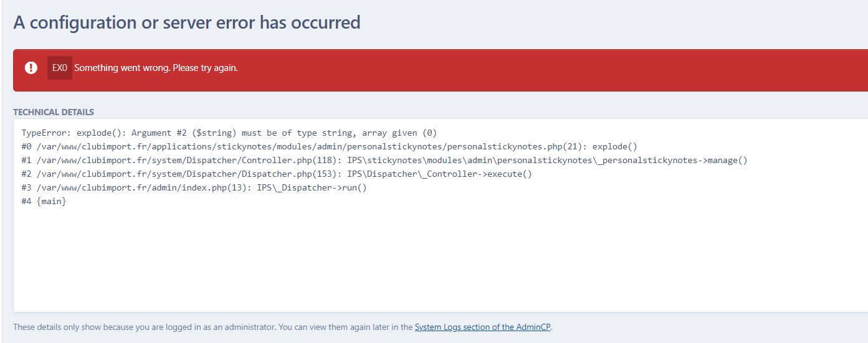
Task: Click the 'Something went wrong' error message
Action: [156, 68]
